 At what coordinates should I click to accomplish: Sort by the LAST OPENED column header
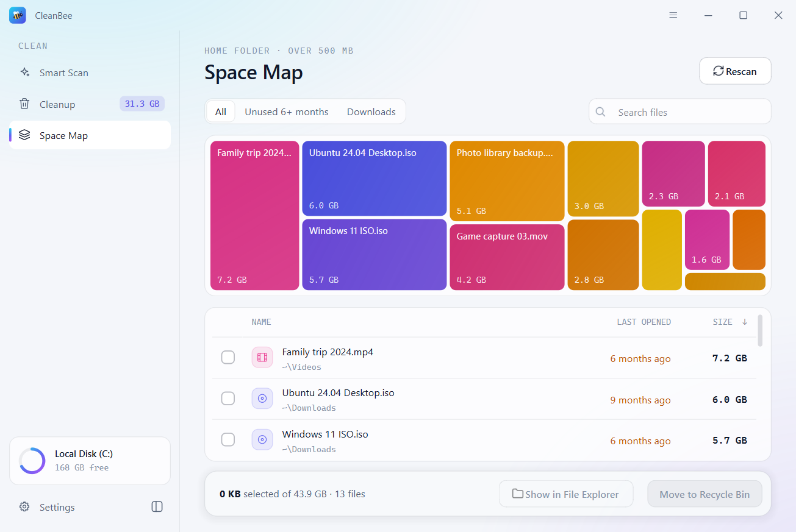[x=644, y=322]
